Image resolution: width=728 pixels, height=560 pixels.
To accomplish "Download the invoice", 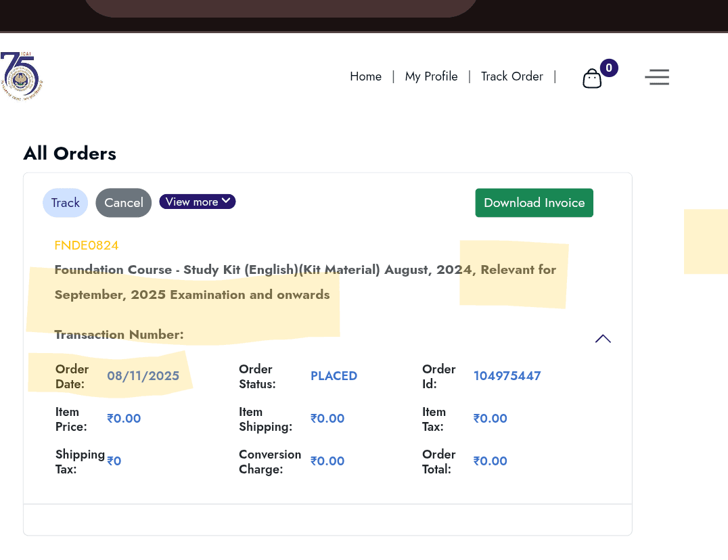I will (x=534, y=203).
